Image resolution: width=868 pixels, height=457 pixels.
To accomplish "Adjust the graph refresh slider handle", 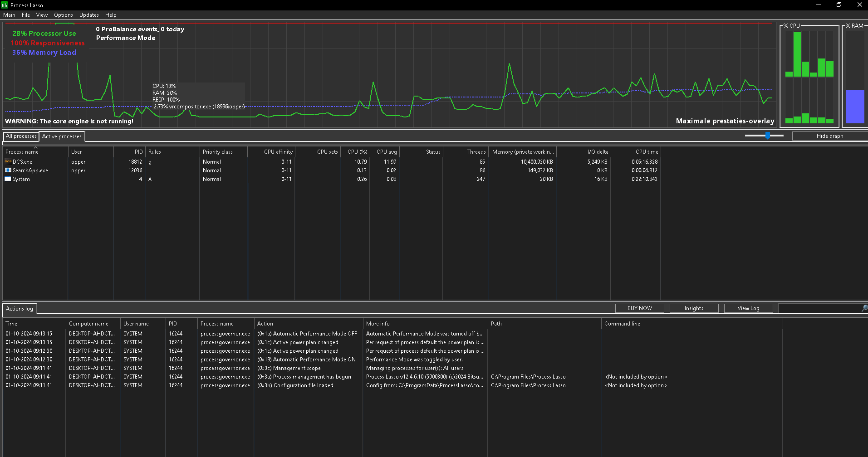I will [768, 136].
